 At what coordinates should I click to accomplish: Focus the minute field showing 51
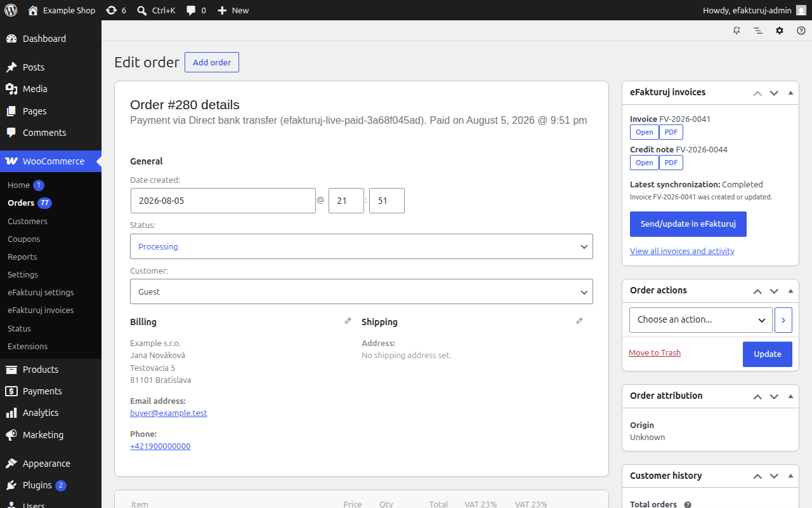tap(387, 201)
